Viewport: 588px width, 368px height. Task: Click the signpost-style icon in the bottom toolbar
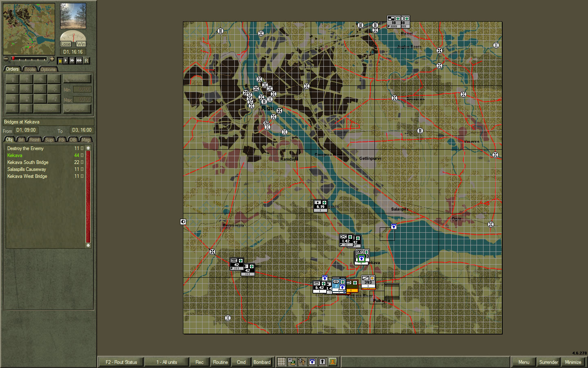[x=302, y=362]
